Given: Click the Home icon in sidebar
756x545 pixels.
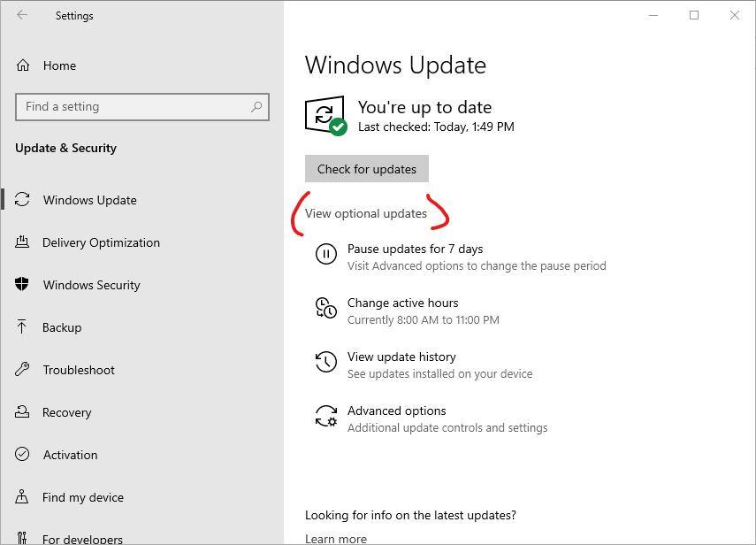Looking at the screenshot, I should click(23, 65).
